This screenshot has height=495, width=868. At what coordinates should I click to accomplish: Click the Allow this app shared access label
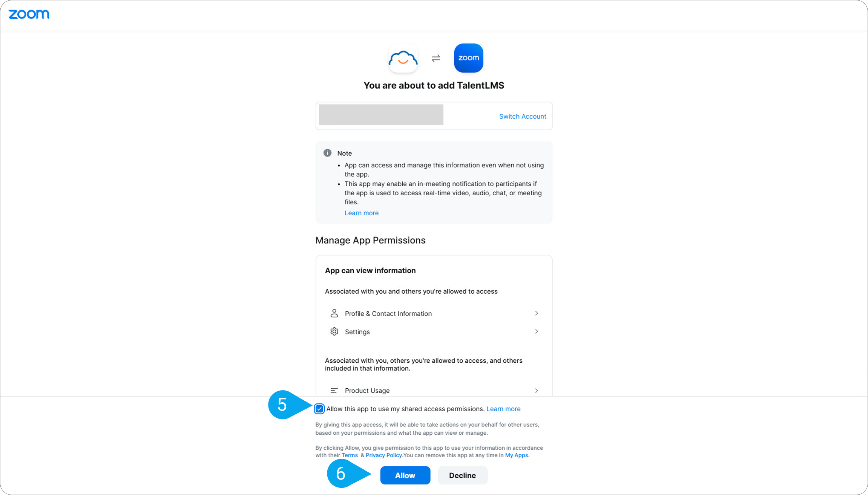tap(405, 409)
